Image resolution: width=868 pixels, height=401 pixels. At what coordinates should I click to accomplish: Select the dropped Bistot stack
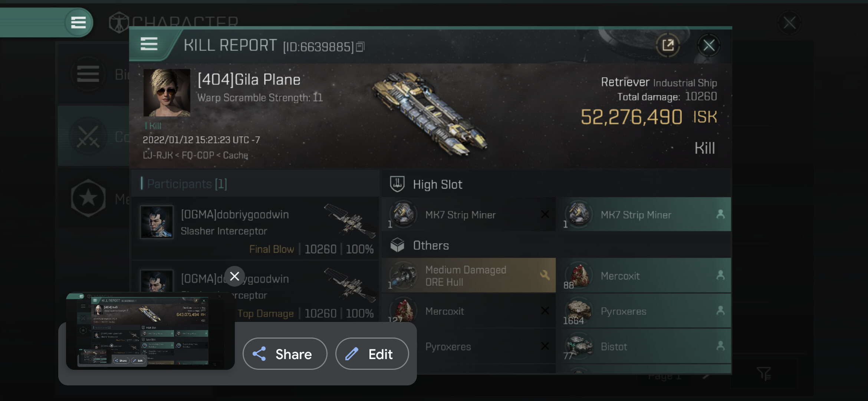(645, 346)
